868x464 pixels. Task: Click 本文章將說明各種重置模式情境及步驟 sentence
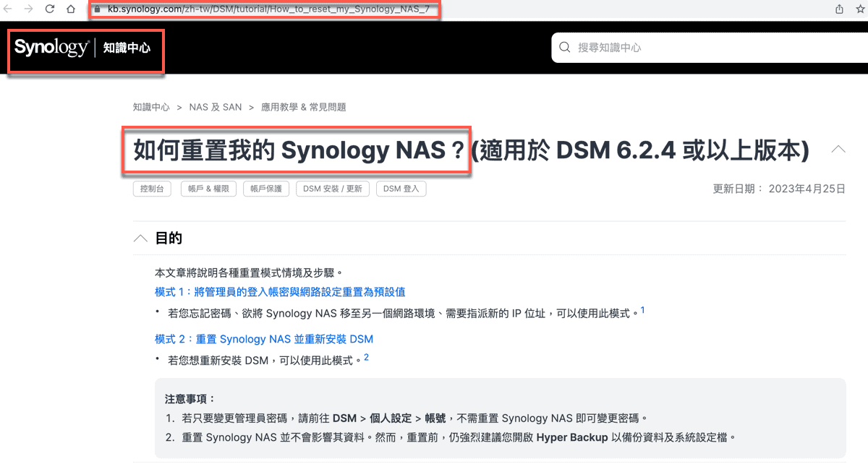pyautogui.click(x=248, y=273)
